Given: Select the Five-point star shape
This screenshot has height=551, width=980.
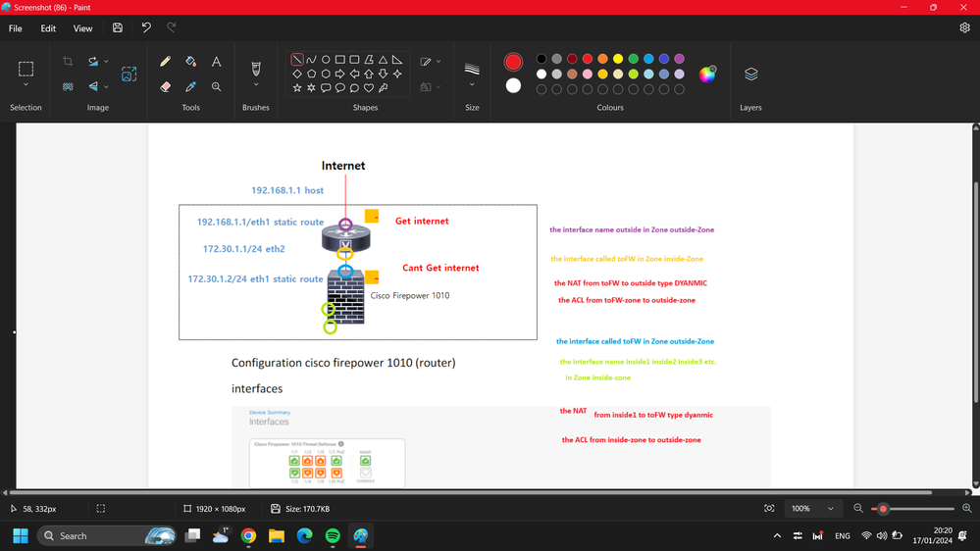Looking at the screenshot, I should (x=297, y=88).
